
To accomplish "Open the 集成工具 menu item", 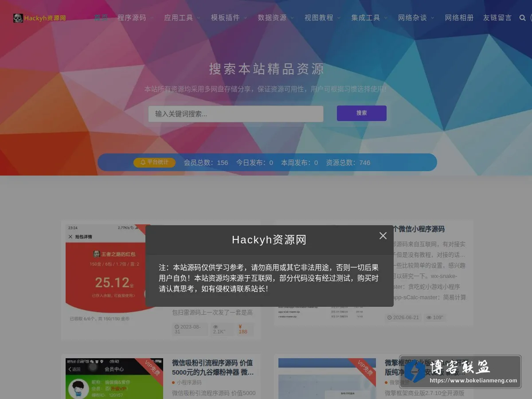I will [x=366, y=18].
